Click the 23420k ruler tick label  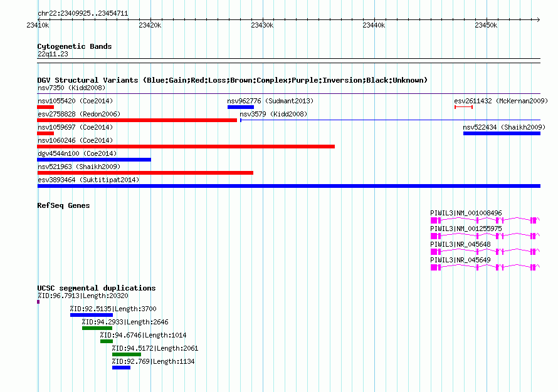tap(150, 25)
